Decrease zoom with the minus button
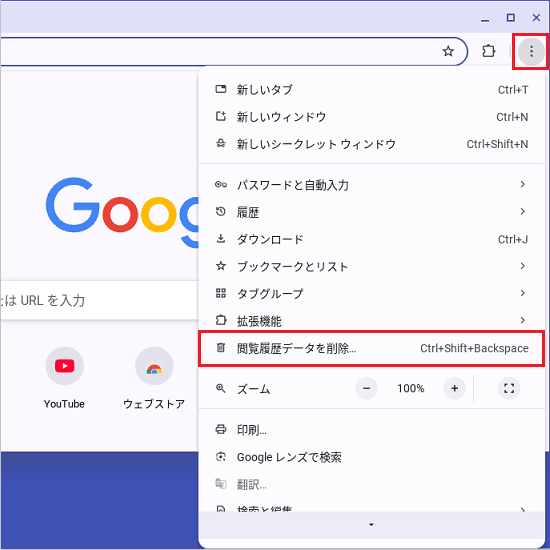This screenshot has height=550, width=550. (x=367, y=388)
